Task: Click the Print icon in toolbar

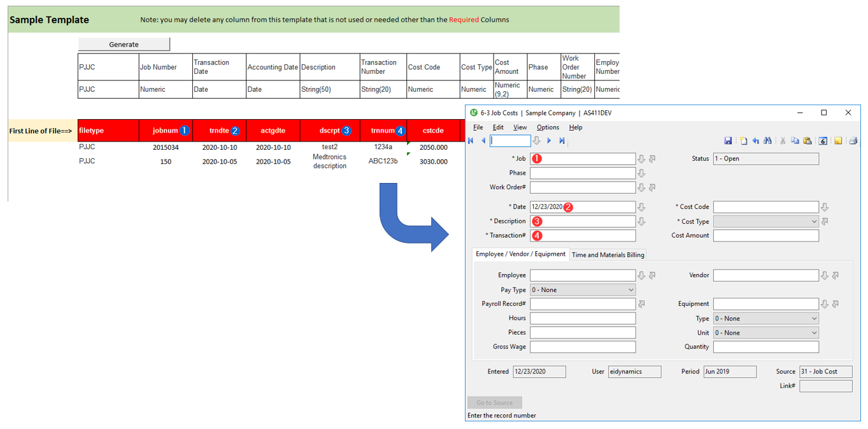Action: (x=853, y=141)
